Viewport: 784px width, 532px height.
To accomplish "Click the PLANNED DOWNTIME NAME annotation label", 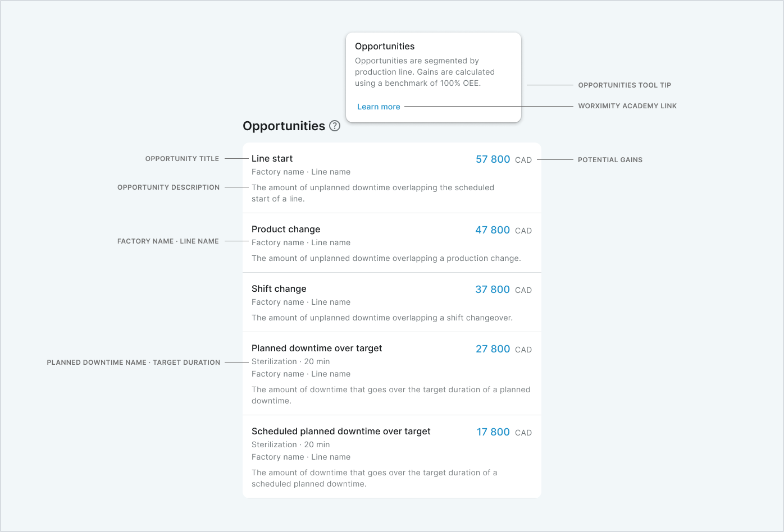I will pos(134,363).
